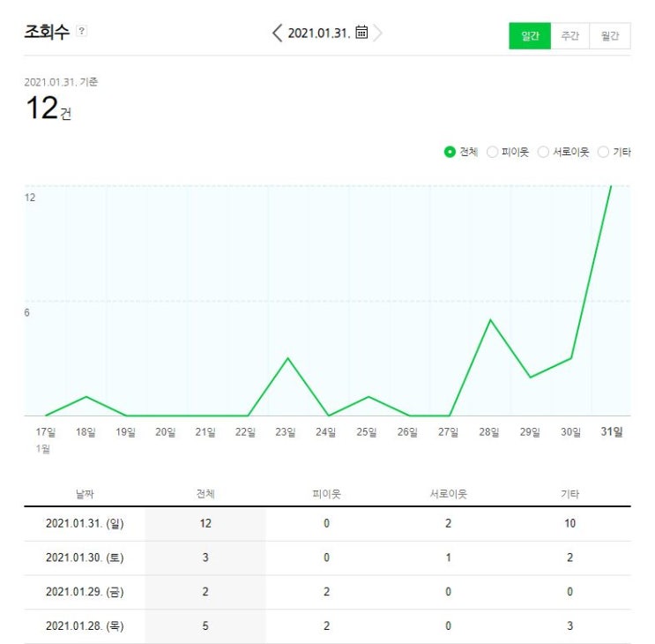Click total value 5 in 01.28 row
The width and height of the screenshot is (655, 644).
point(205,626)
